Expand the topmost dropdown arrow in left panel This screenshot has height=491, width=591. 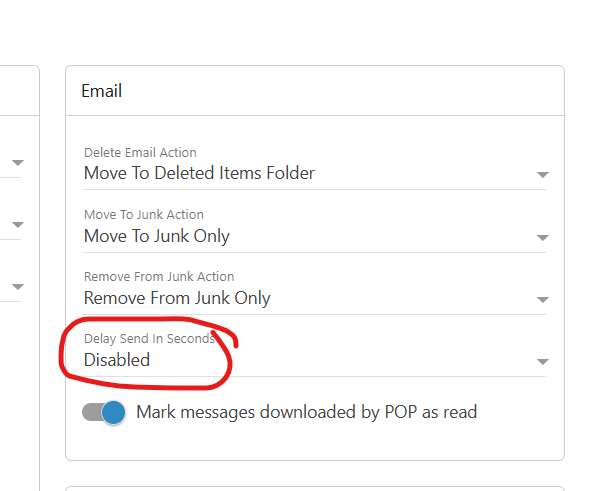[x=18, y=163]
